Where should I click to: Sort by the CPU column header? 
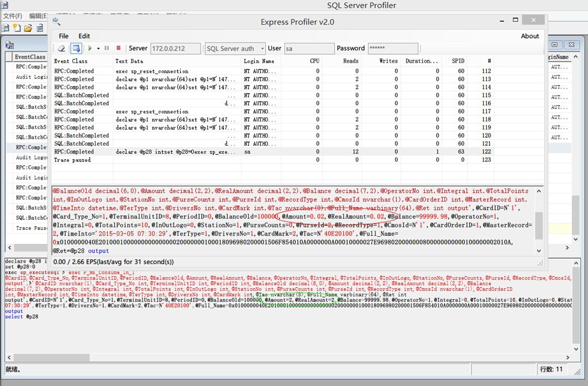302,61
